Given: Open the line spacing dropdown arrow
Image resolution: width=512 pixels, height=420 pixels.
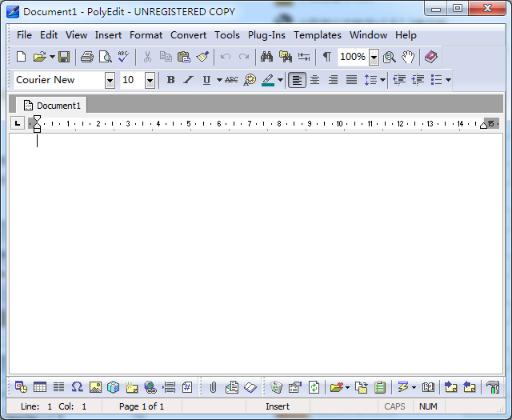Looking at the screenshot, I should point(382,80).
